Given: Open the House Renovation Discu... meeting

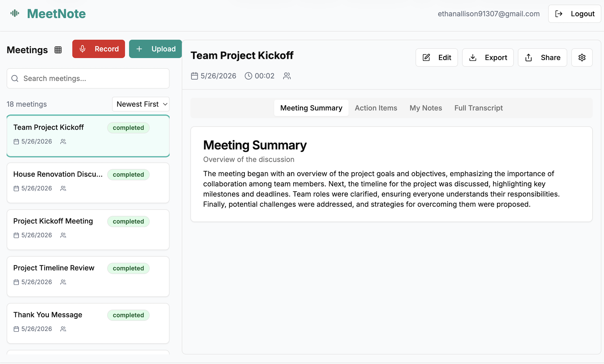Looking at the screenshot, I should [x=88, y=183].
